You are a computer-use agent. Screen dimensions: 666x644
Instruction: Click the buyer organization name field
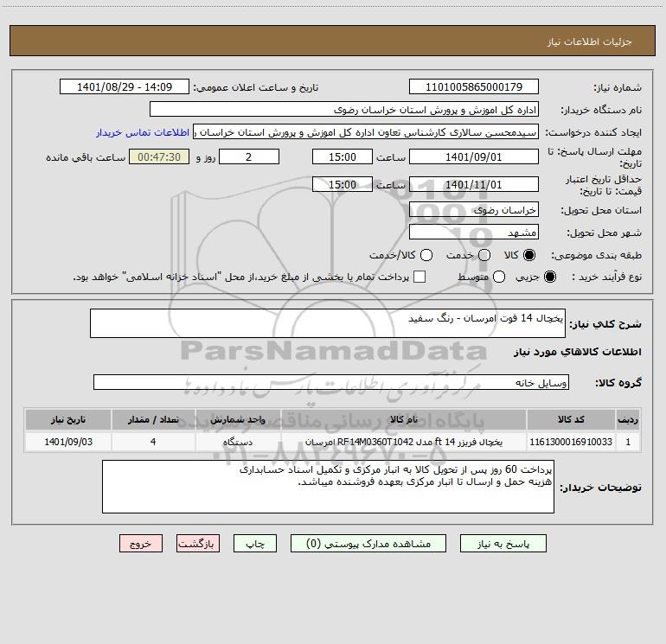pos(344,110)
